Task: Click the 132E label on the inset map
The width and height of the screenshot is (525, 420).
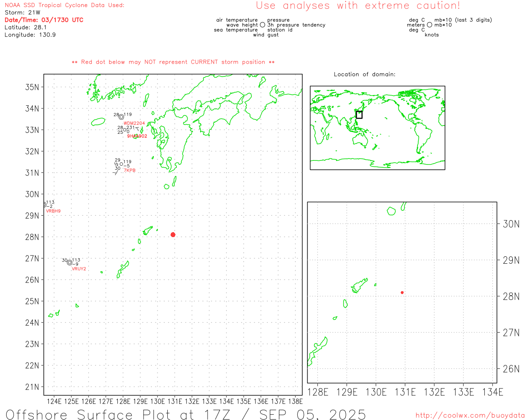Action: click(x=434, y=392)
